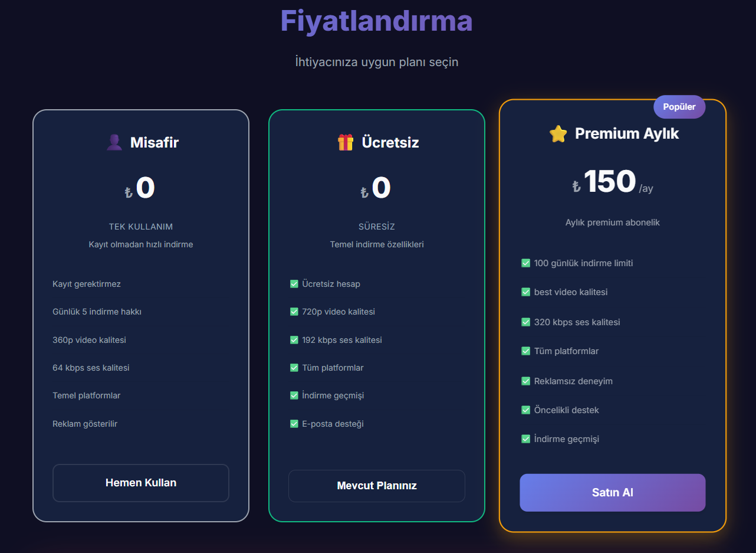This screenshot has width=756, height=553.
Task: Click the Popüler badge on Premium card
Action: tap(679, 107)
